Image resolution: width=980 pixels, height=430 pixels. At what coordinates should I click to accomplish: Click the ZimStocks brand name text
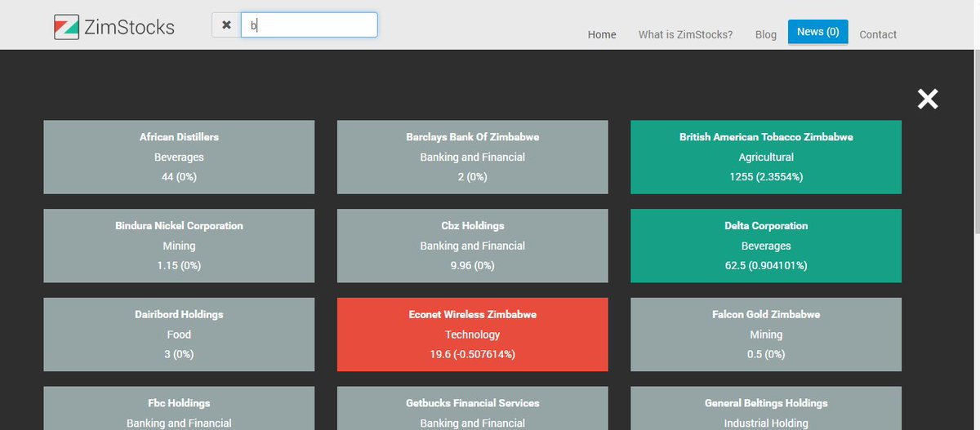(129, 27)
